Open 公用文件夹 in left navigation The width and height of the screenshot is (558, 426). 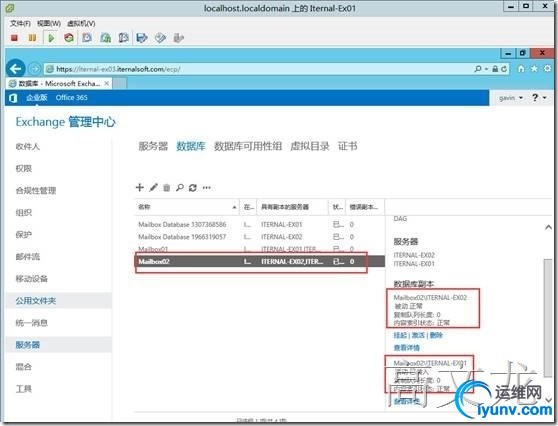coord(36,301)
